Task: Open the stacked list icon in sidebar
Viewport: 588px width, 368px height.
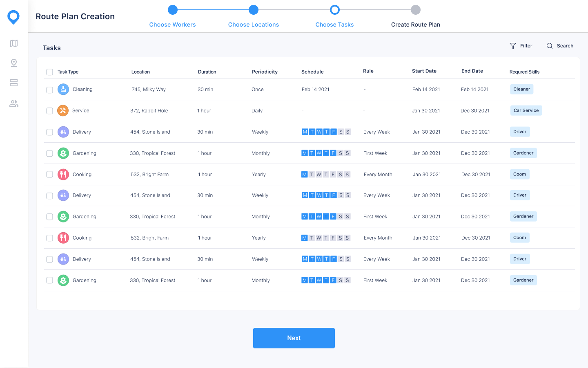Action: pos(14,83)
